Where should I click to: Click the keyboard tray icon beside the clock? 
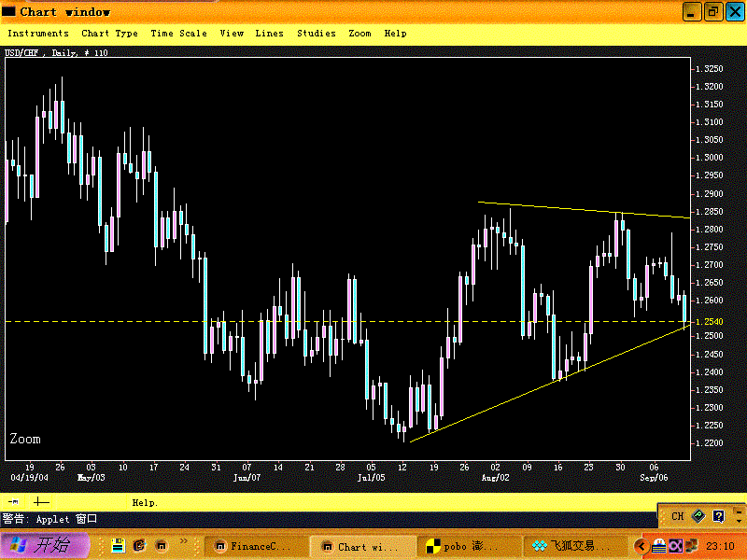[x=659, y=546]
